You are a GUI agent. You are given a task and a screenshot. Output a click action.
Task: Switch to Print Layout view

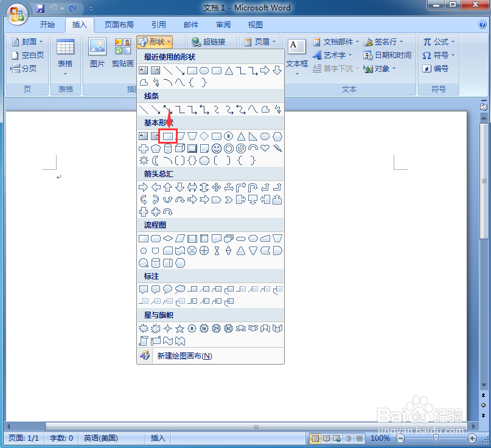(x=315, y=438)
